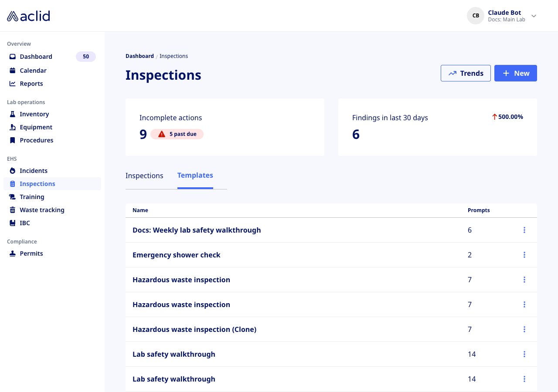
Task: Switch to the Inspections tab
Action: [144, 176]
